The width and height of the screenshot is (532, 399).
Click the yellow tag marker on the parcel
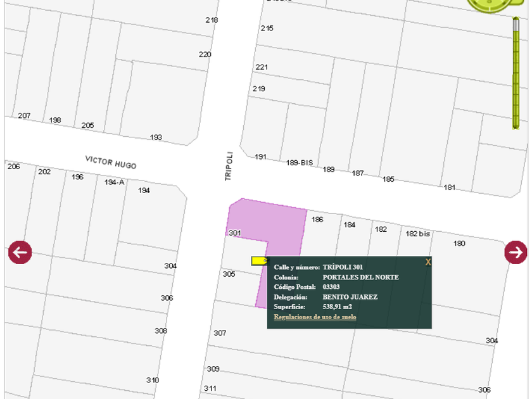click(259, 260)
